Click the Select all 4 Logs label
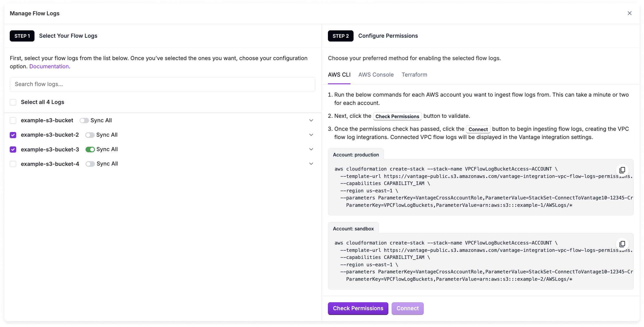644x327 pixels. pyautogui.click(x=42, y=102)
